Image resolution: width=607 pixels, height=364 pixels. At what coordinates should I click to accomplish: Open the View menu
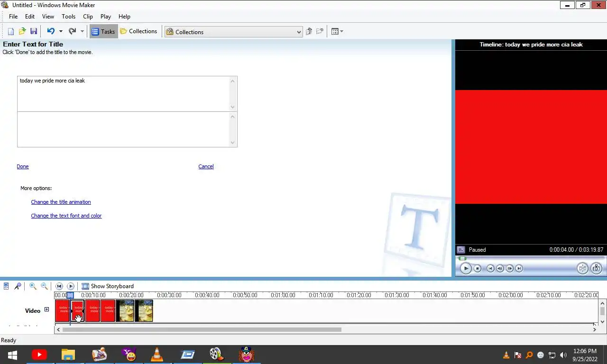(x=48, y=16)
